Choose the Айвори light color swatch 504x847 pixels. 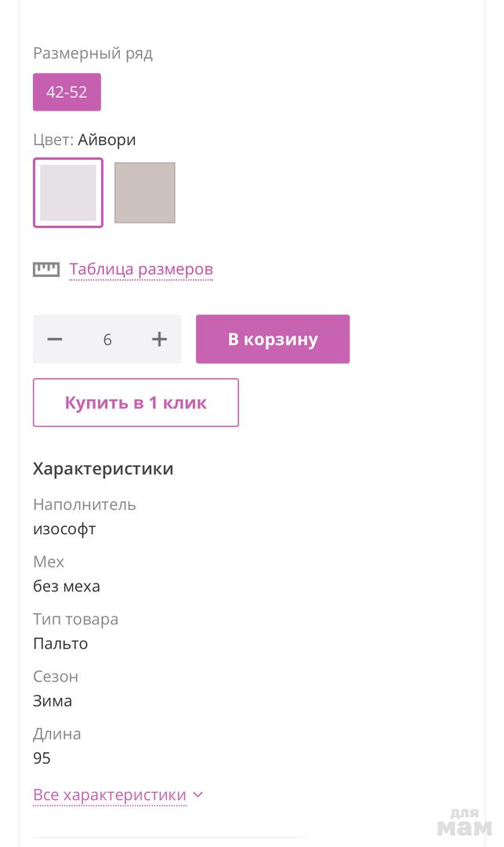pos(68,193)
